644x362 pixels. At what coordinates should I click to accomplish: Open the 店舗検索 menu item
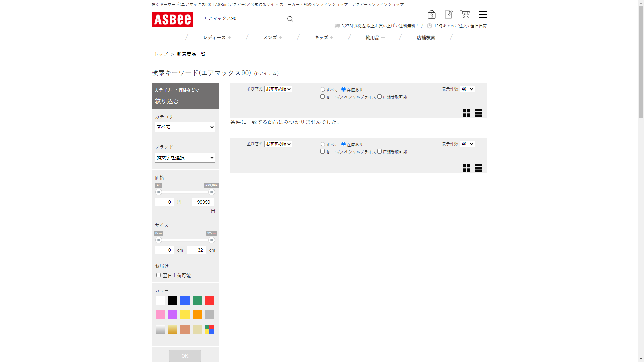click(x=426, y=38)
